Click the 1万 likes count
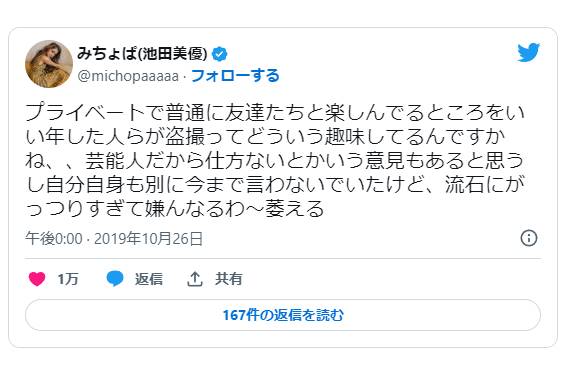562x368 pixels. [x=68, y=279]
